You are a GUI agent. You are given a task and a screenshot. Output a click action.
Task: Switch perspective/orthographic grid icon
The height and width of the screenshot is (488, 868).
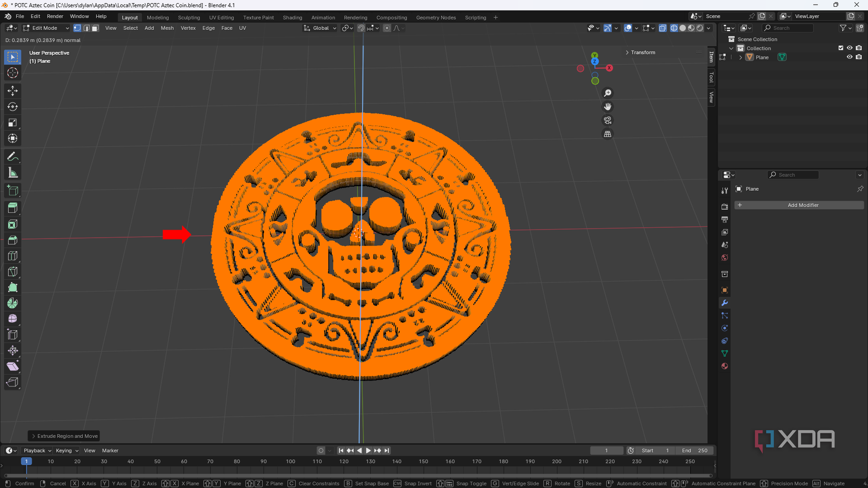coord(608,134)
